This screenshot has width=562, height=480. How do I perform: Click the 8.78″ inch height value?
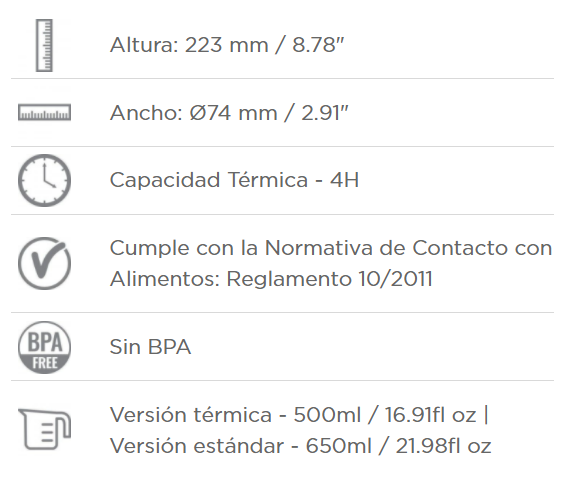click(x=318, y=45)
